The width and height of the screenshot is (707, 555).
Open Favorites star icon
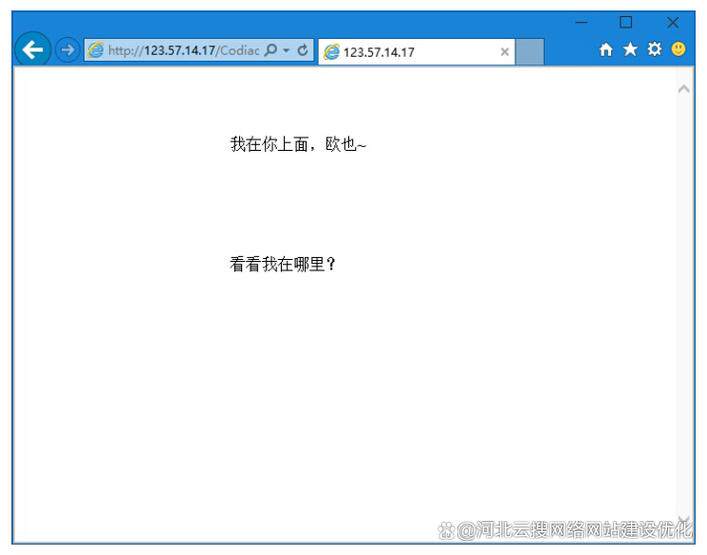point(630,49)
